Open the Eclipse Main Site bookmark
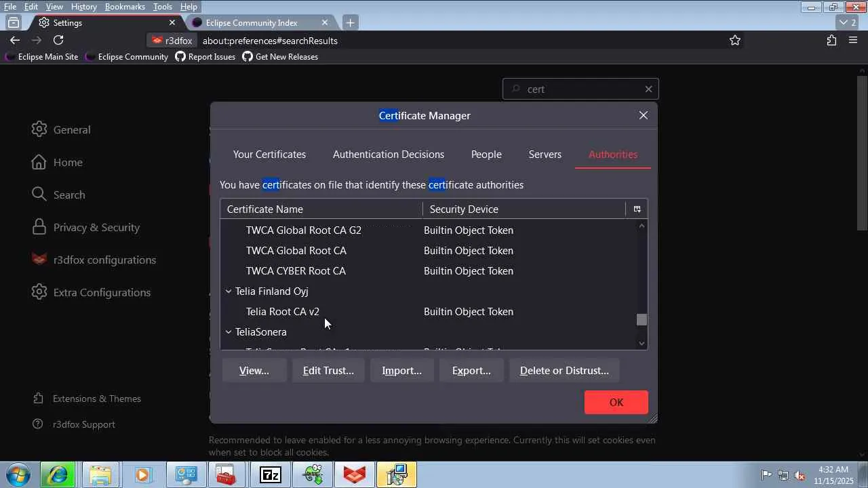The height and width of the screenshot is (488, 868). tap(41, 57)
